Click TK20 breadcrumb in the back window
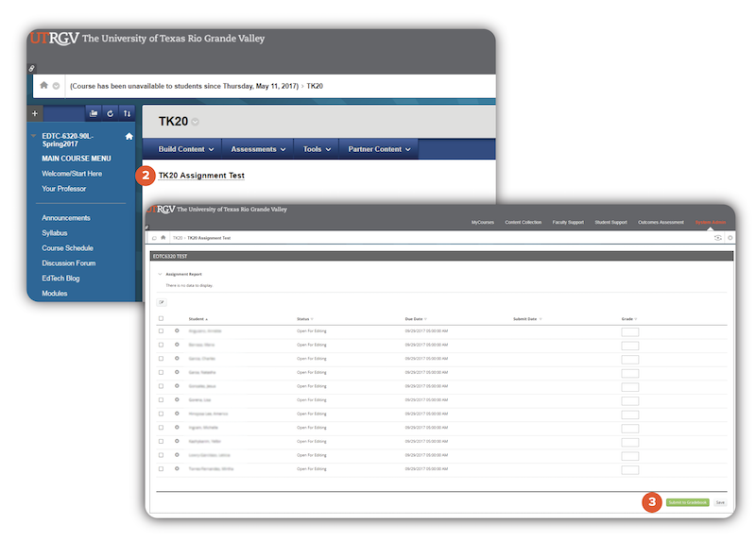The height and width of the screenshot is (558, 756). coord(315,86)
